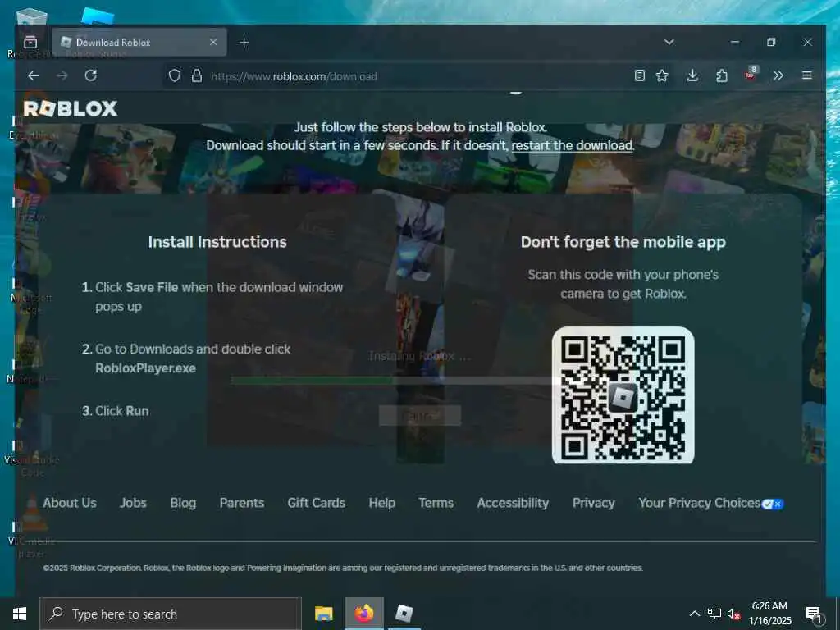Open the muted volume tray icon
Image resolution: width=840 pixels, height=630 pixels.
click(x=734, y=614)
